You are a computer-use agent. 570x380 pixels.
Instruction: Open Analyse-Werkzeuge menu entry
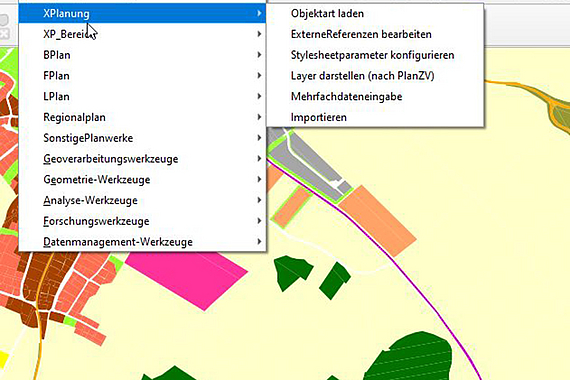tap(142, 200)
